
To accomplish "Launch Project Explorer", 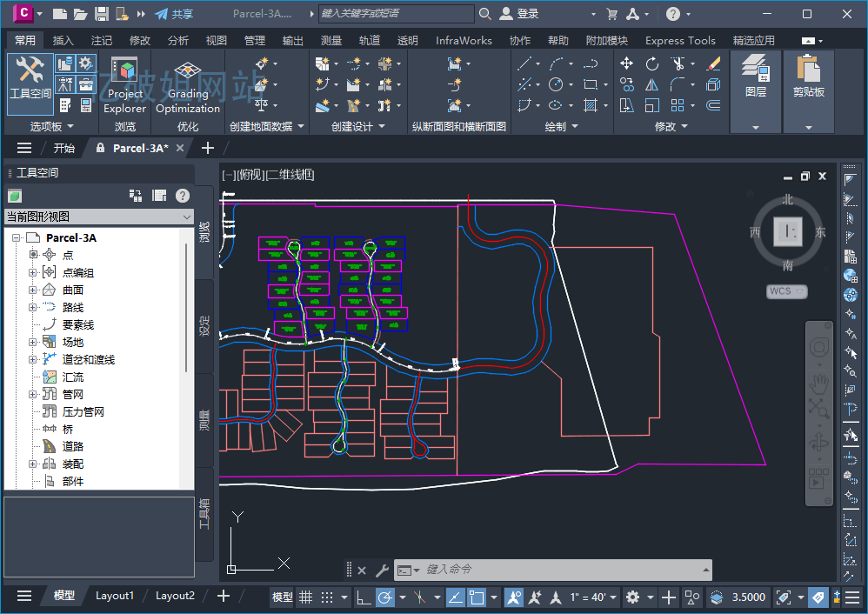I will 124,83.
